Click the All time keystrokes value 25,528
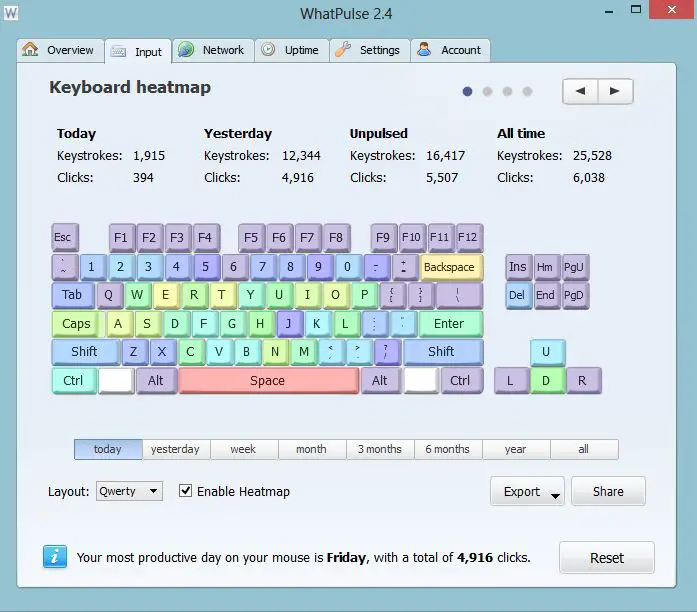 click(592, 156)
